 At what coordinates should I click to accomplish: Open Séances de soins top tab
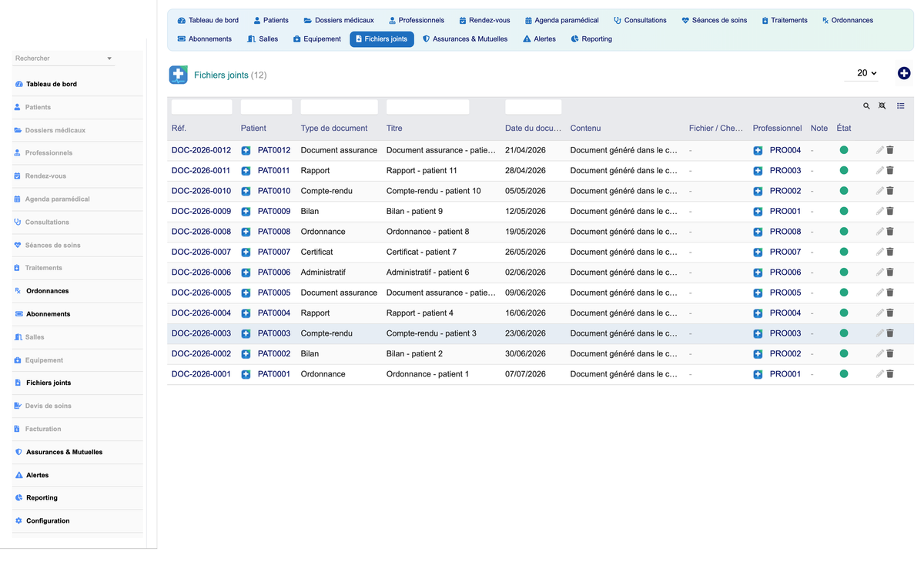(x=715, y=20)
